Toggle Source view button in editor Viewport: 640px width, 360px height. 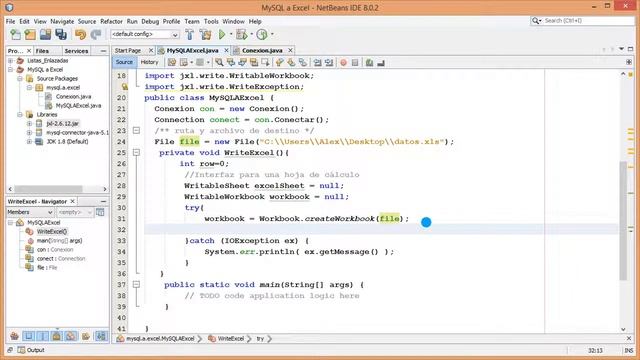pos(124,62)
